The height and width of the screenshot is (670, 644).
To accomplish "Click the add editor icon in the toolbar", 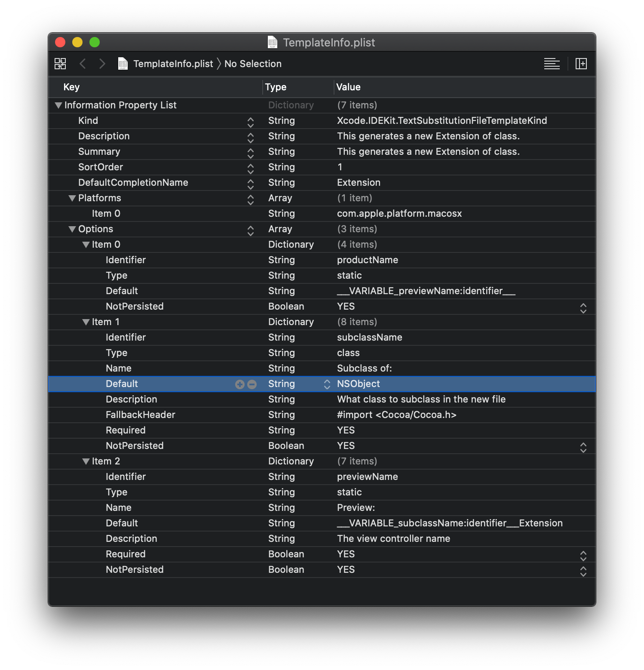I will click(x=581, y=63).
